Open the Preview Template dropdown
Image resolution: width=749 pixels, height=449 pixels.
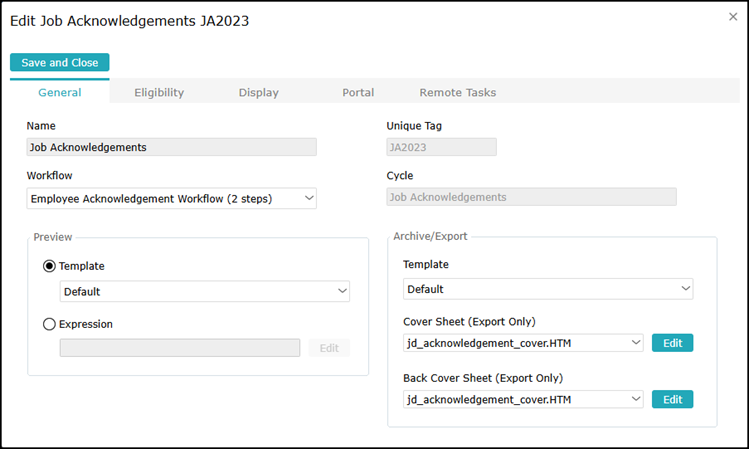point(205,292)
